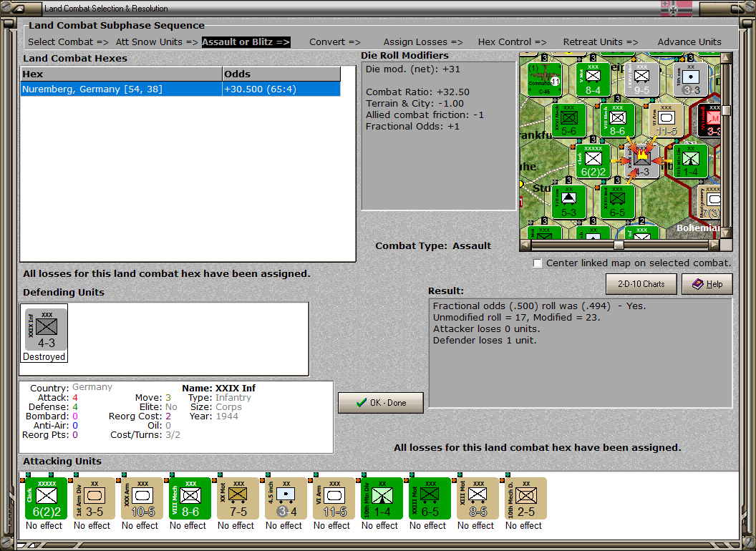This screenshot has height=551, width=756.
Task: Enable Center linked map on selected combat
Action: click(538, 263)
